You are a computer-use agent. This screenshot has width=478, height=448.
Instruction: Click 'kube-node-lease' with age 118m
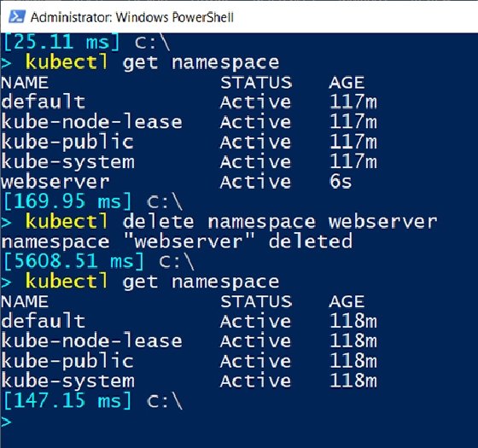pos(91,341)
